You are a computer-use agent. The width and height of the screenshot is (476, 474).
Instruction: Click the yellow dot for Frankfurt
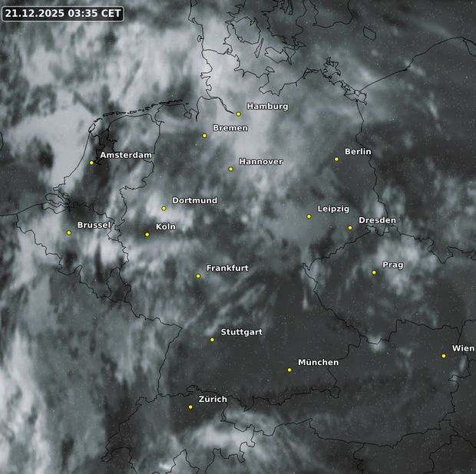pos(198,276)
